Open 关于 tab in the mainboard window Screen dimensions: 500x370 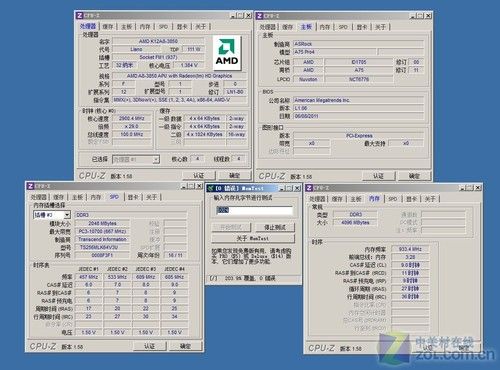(380, 27)
